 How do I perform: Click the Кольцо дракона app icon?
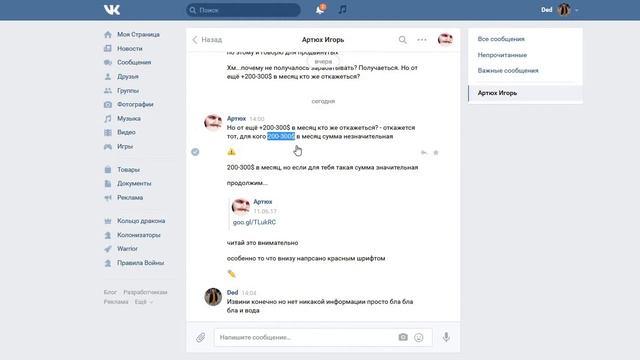click(x=108, y=221)
